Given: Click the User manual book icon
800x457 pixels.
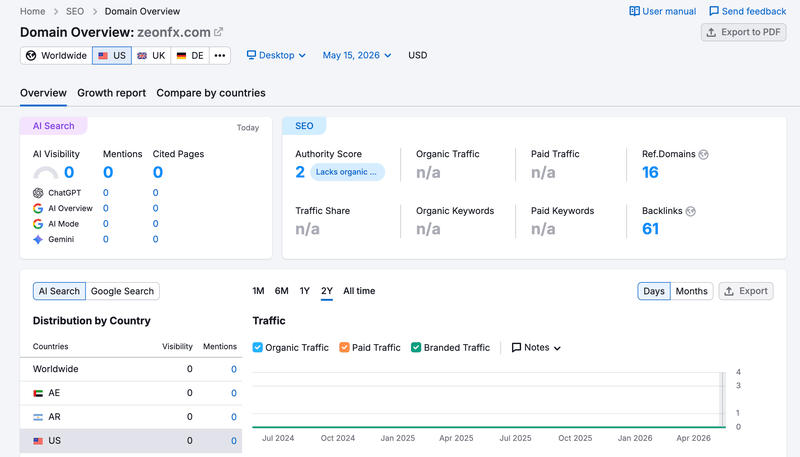Looking at the screenshot, I should pos(634,11).
